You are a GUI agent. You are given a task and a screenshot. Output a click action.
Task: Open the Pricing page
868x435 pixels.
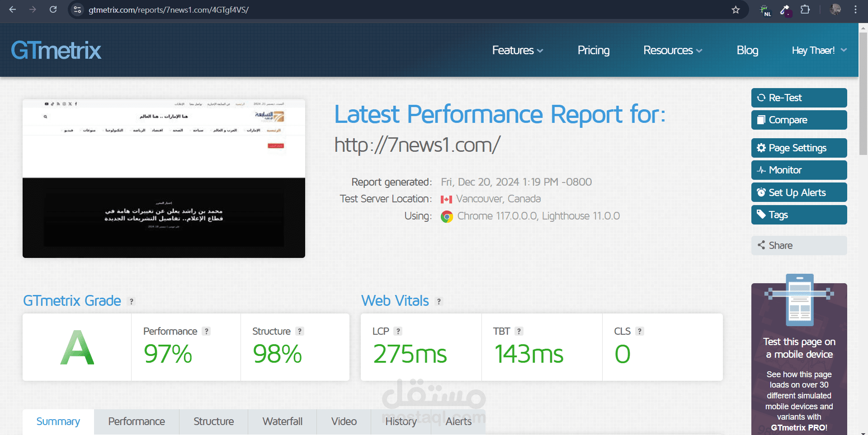pyautogui.click(x=594, y=50)
